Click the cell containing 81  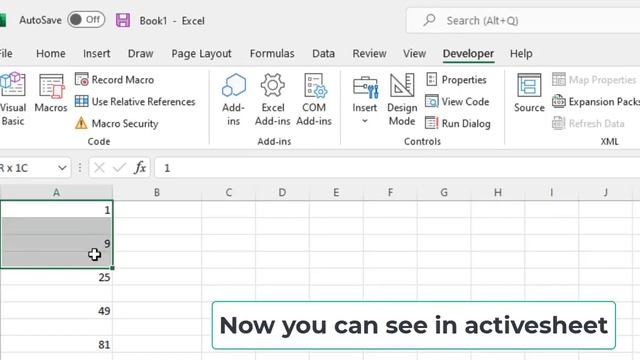56,344
